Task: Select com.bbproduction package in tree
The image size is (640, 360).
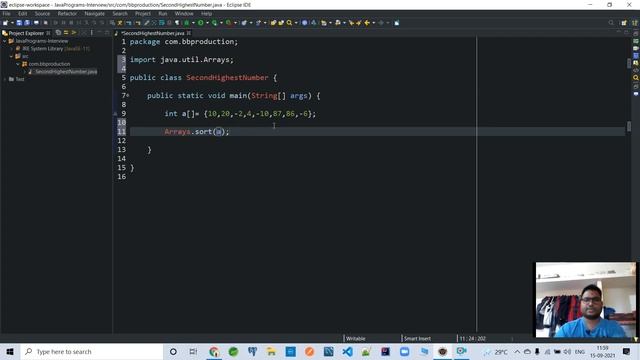Action: (49, 64)
